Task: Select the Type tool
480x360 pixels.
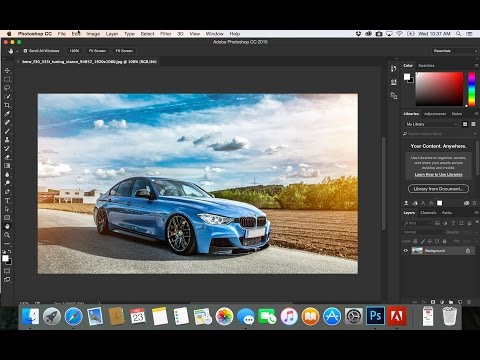Action: tap(7, 201)
